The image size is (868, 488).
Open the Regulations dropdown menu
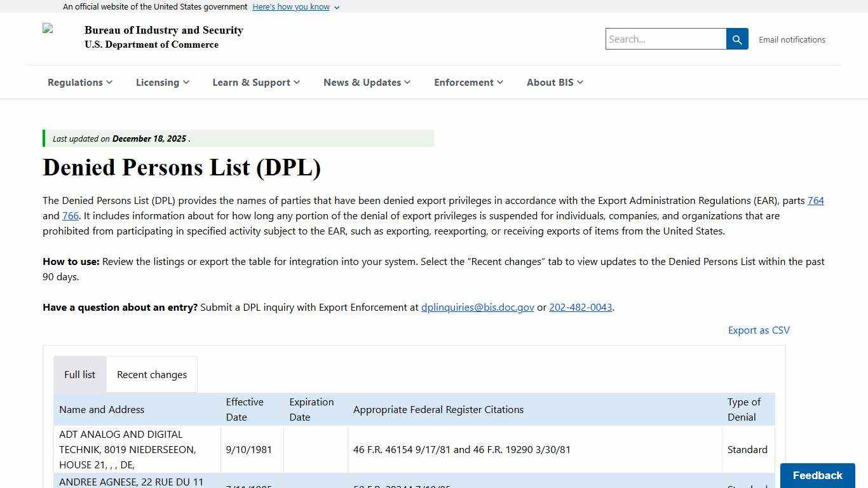click(80, 82)
